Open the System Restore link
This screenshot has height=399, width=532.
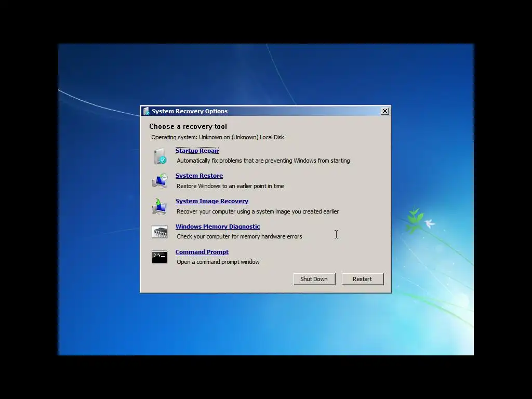(199, 176)
